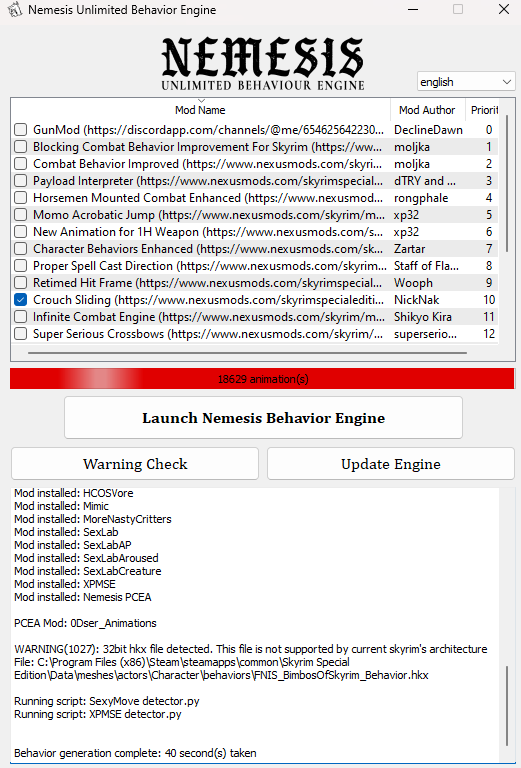Open the english language dropdown

pos(466,82)
